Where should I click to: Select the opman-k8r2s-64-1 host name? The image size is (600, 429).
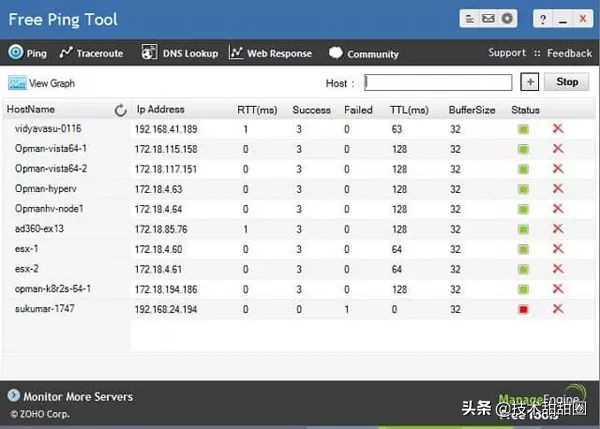[53, 289]
